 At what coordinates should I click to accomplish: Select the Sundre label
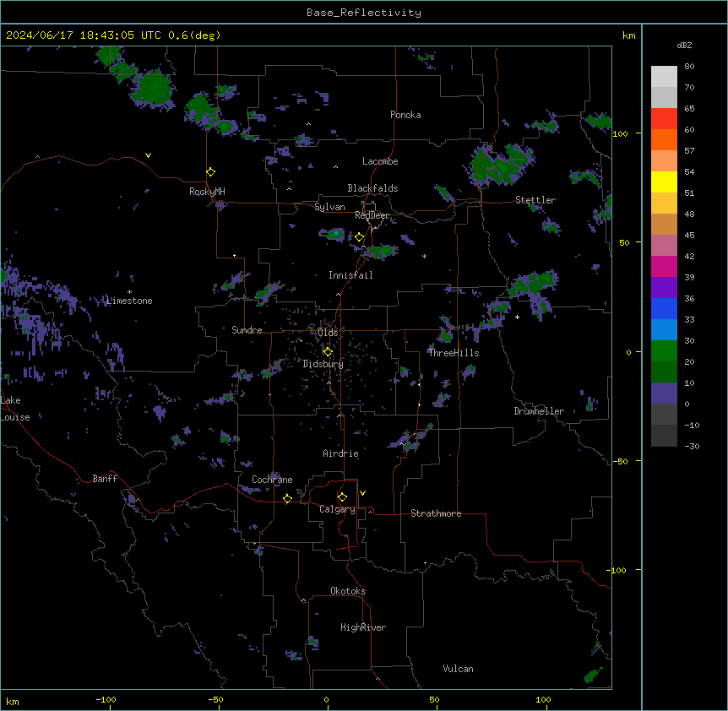click(247, 330)
